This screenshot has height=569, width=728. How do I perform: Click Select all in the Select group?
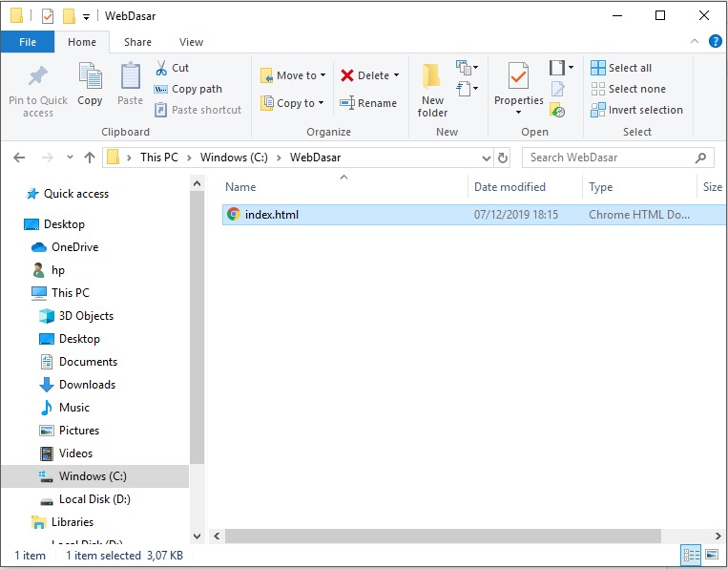(x=621, y=68)
